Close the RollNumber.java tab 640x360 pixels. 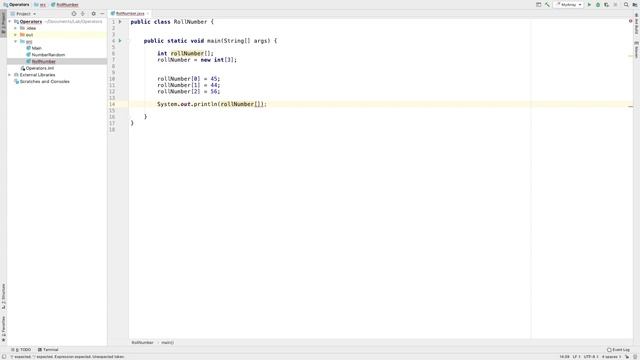tap(148, 13)
